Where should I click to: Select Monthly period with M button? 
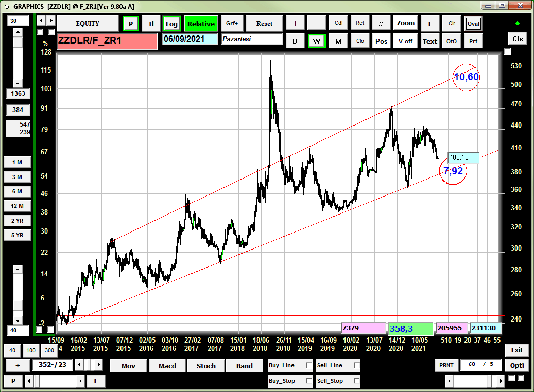338,41
